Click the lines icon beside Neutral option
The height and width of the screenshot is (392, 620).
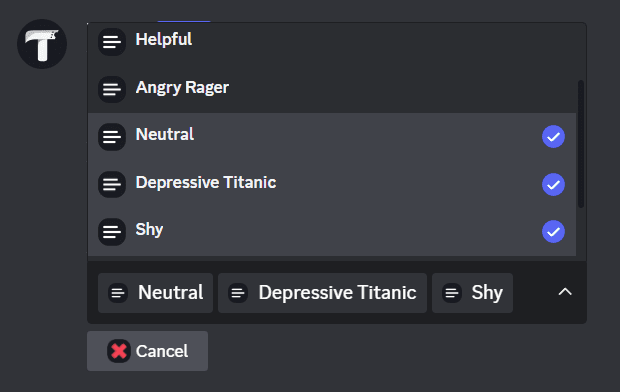point(112,136)
